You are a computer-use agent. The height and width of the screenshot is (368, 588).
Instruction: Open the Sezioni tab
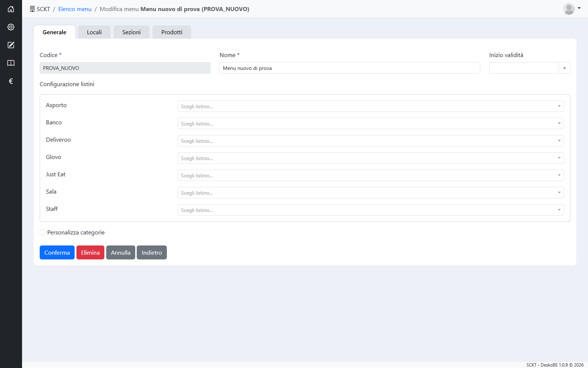click(132, 32)
